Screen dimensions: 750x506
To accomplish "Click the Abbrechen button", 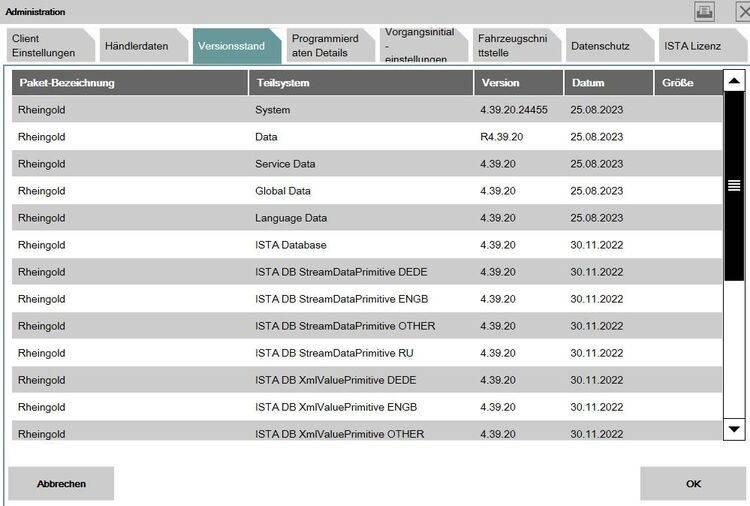I will [x=61, y=484].
